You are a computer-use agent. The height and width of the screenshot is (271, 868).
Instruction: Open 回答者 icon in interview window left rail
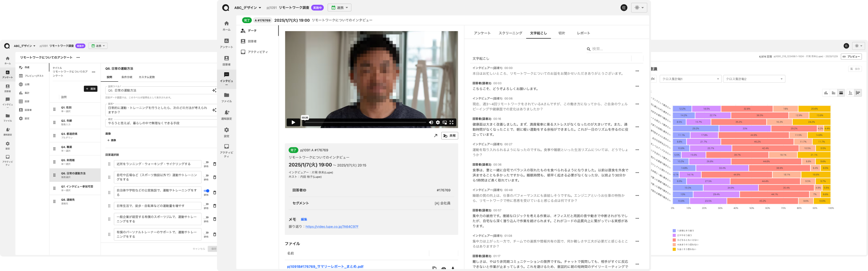226,61
